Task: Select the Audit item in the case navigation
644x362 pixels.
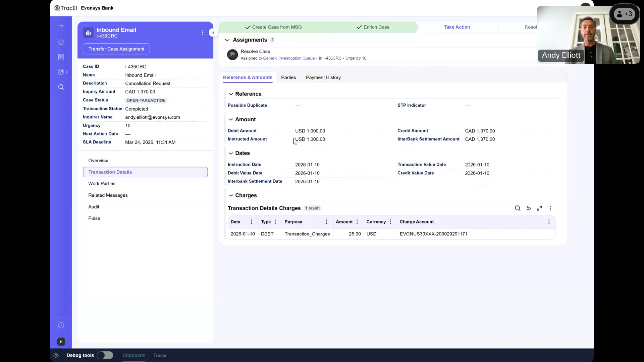Action: (94, 206)
